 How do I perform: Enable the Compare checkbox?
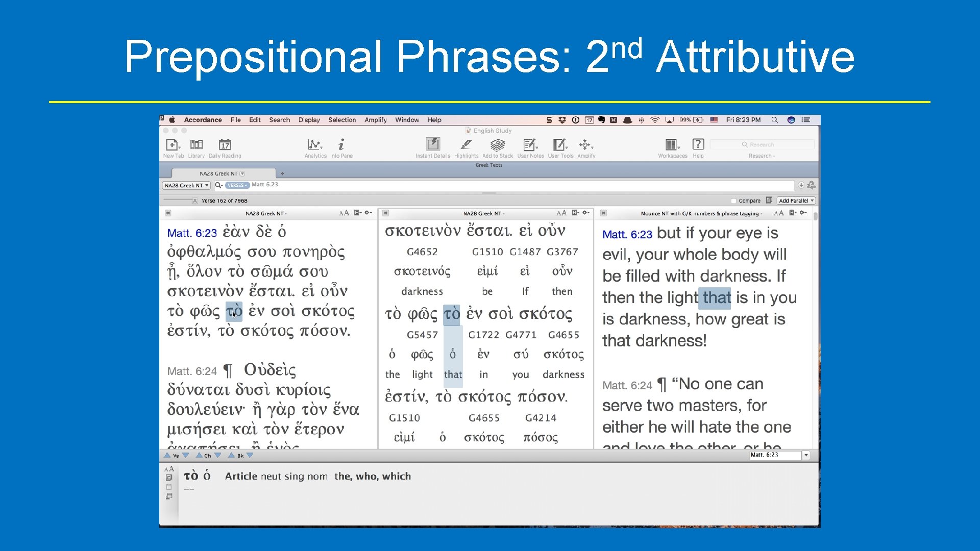coord(733,201)
